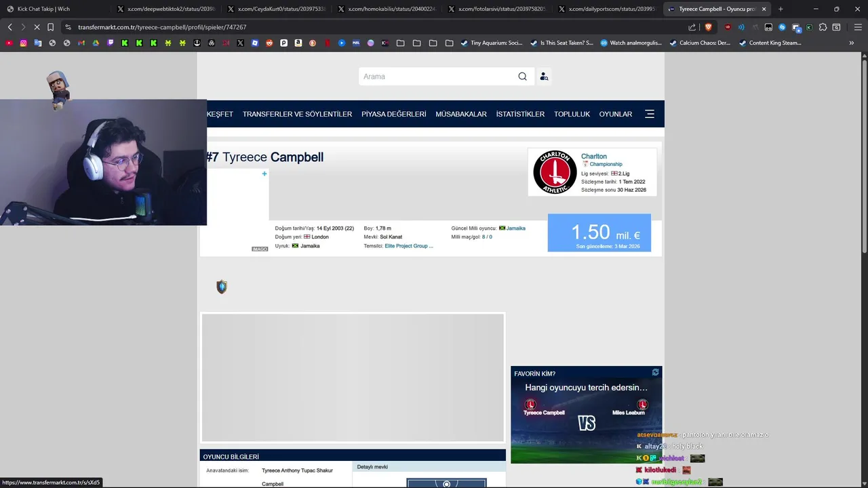
Task: Open the uBlock Origin extension
Action: (x=728, y=27)
